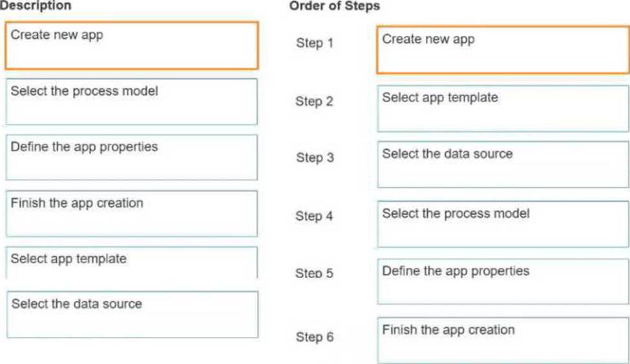This screenshot has width=630, height=364.
Task: Click the 'Step 6' label
Action: [x=315, y=337]
